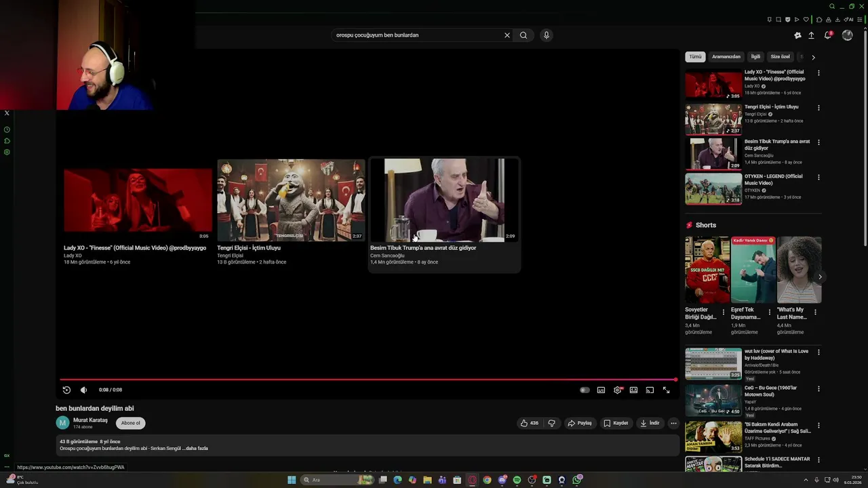Dislike the video with thumbs down
This screenshot has height=488, width=868.
pyautogui.click(x=551, y=423)
